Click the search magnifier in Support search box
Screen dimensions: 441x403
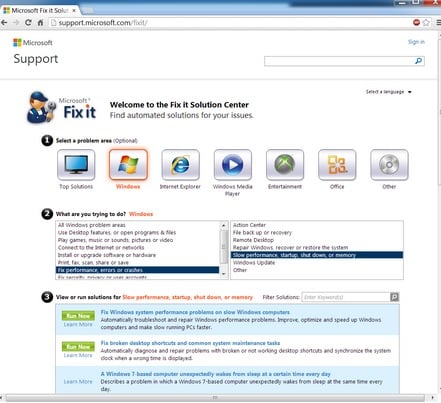(418, 61)
